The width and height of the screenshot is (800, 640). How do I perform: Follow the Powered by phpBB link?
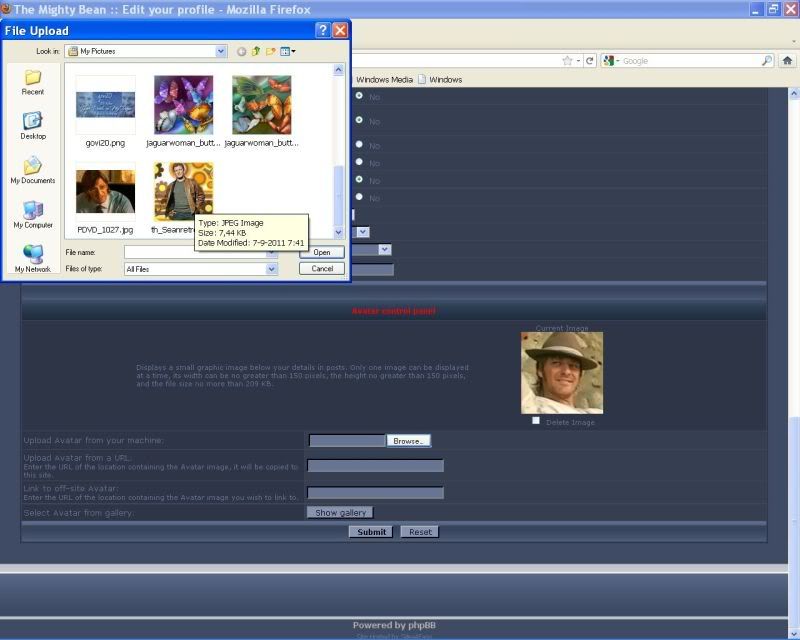(x=394, y=625)
